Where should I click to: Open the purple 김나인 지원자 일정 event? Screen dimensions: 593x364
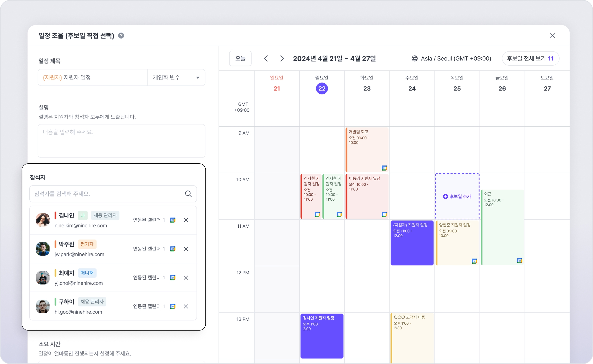(322, 336)
